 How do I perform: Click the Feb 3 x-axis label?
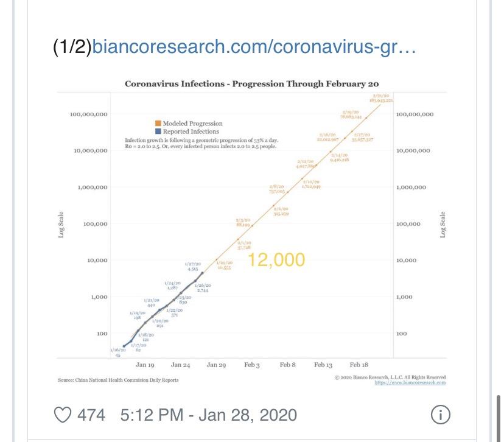click(x=252, y=365)
